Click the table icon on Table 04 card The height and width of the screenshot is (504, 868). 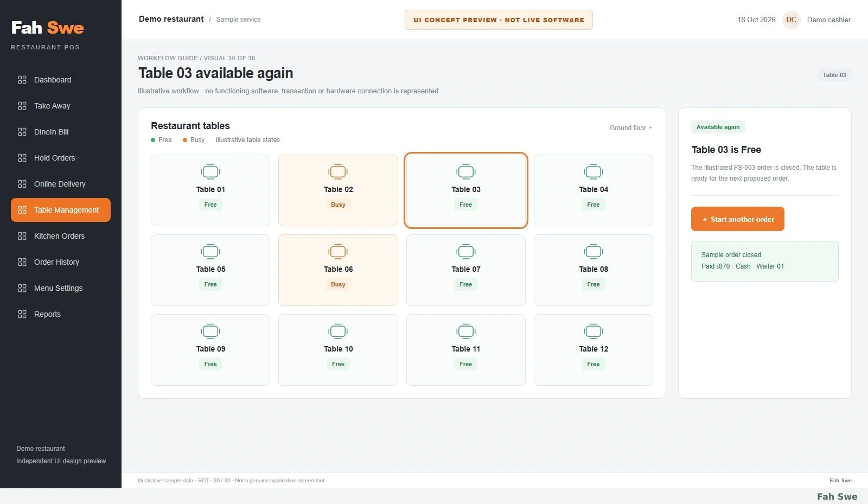coord(593,172)
